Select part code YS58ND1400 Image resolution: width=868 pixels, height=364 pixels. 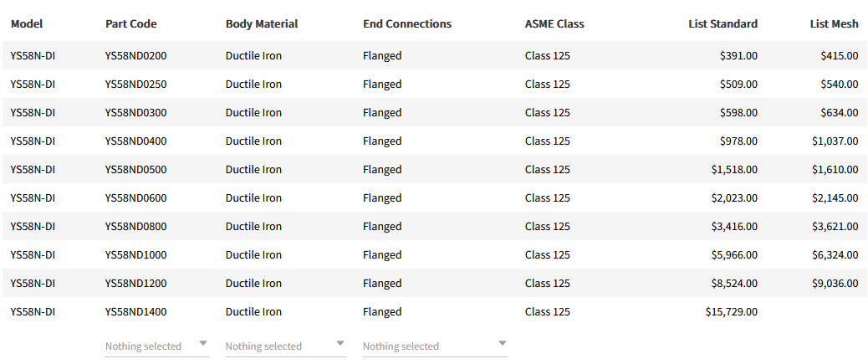coord(136,312)
